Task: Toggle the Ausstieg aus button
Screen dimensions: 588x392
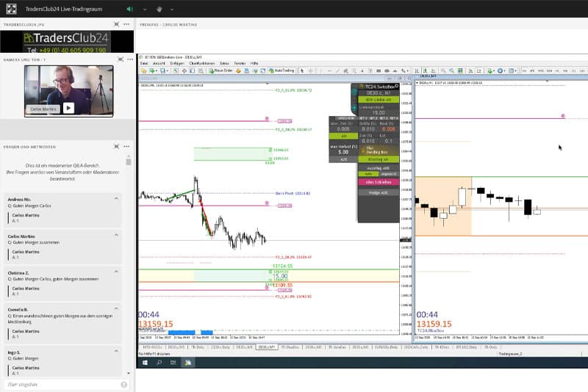Action: 379,169
